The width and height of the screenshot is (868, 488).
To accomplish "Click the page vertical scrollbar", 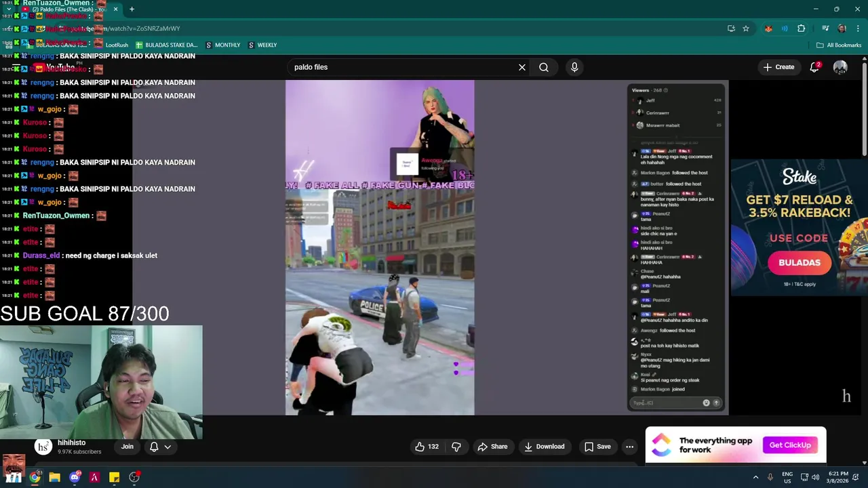I will 864,108.
